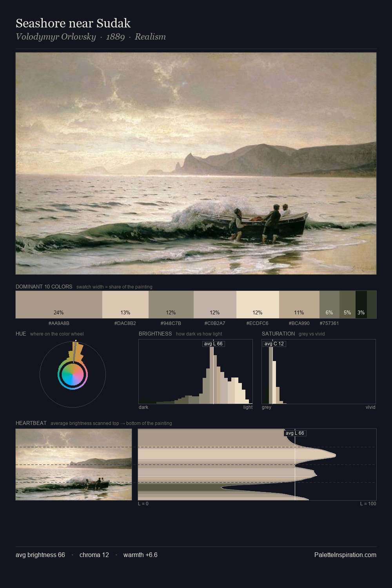392x588 pixels.
Task: Select the 5% olive swatch
Action: 347,305
